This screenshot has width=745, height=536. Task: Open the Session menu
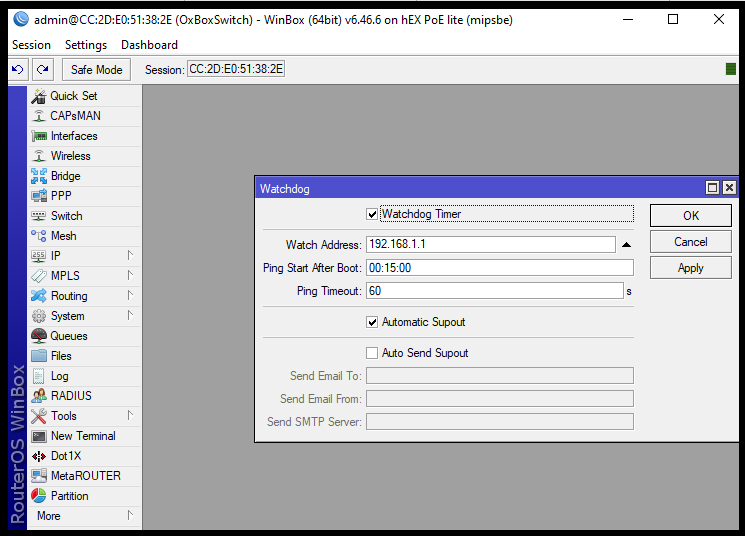click(31, 45)
